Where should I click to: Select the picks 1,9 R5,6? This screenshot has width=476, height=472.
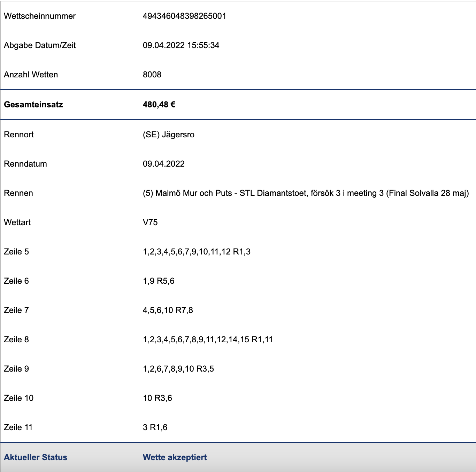(159, 281)
